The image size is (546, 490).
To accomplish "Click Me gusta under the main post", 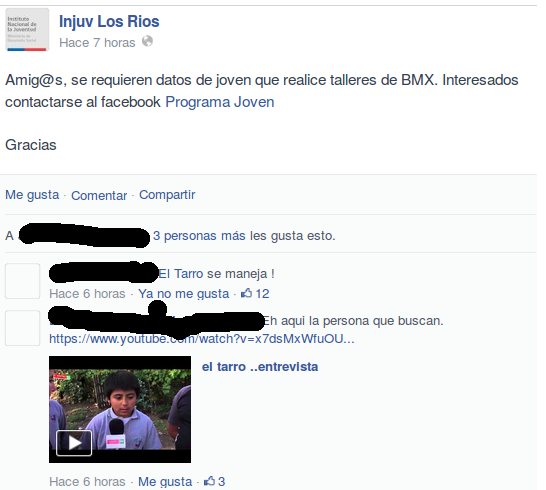I will pos(32,195).
